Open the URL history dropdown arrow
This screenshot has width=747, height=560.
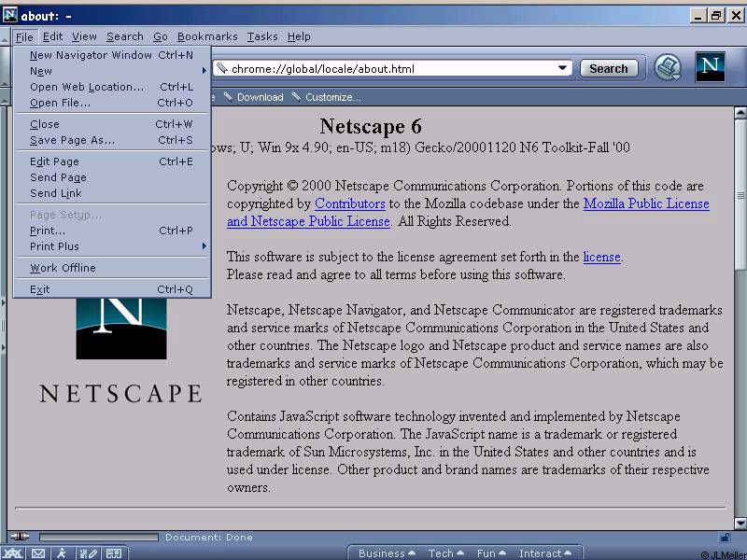pyautogui.click(x=562, y=68)
